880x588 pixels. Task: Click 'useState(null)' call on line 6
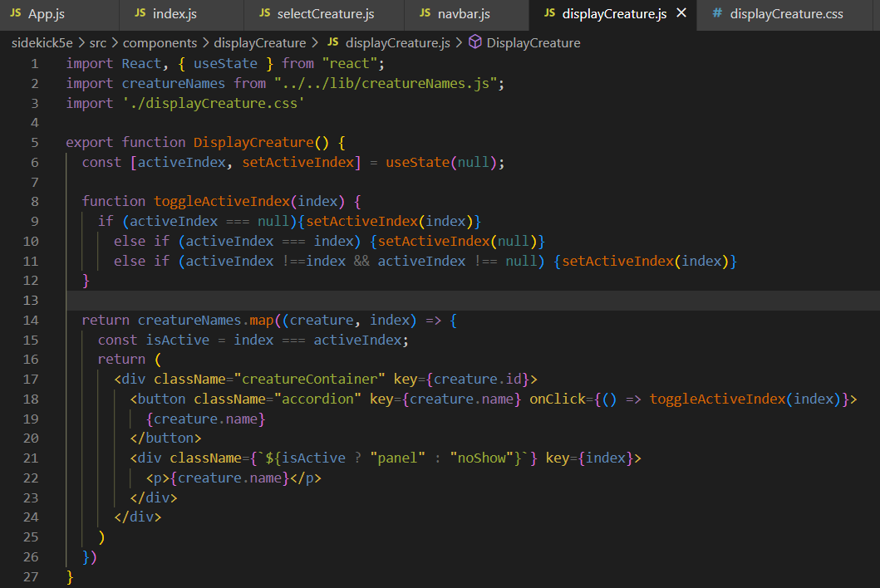coord(441,163)
